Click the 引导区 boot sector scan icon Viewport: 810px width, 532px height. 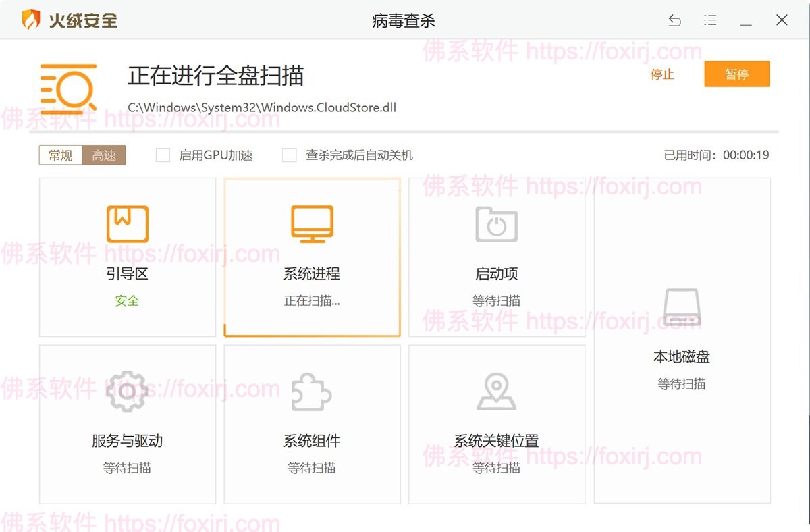pos(127,223)
